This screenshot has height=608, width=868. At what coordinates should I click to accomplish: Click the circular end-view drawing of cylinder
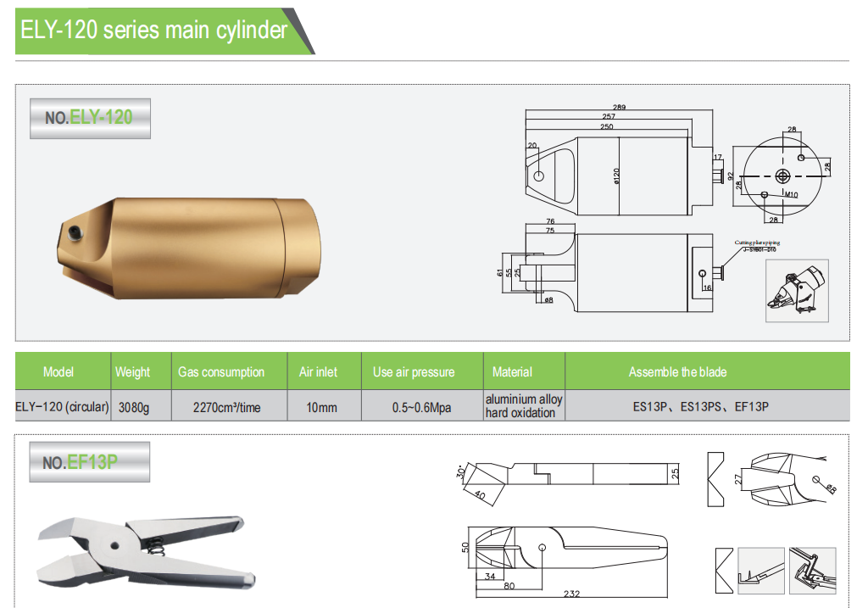[782, 176]
